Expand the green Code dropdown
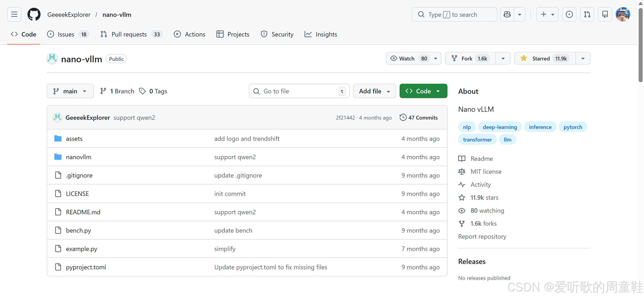The width and height of the screenshot is (644, 298). coord(423,91)
